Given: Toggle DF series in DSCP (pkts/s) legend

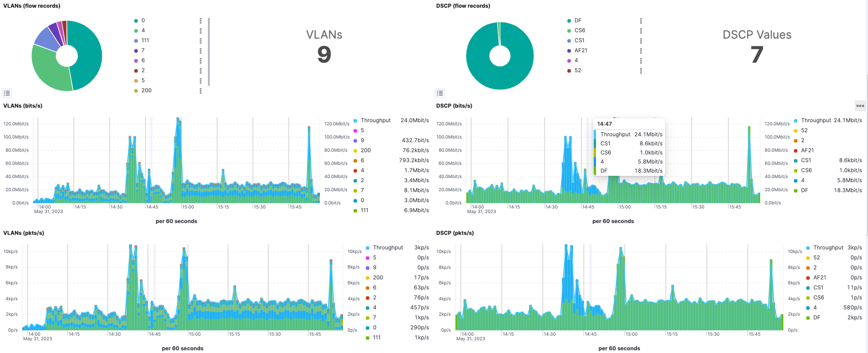Looking at the screenshot, I should pyautogui.click(x=817, y=318).
